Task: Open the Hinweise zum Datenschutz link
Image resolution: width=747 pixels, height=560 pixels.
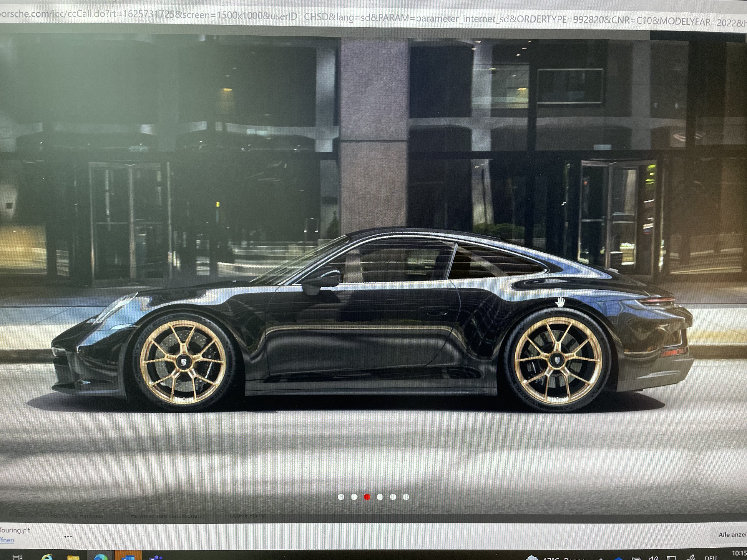Action: coord(167,516)
